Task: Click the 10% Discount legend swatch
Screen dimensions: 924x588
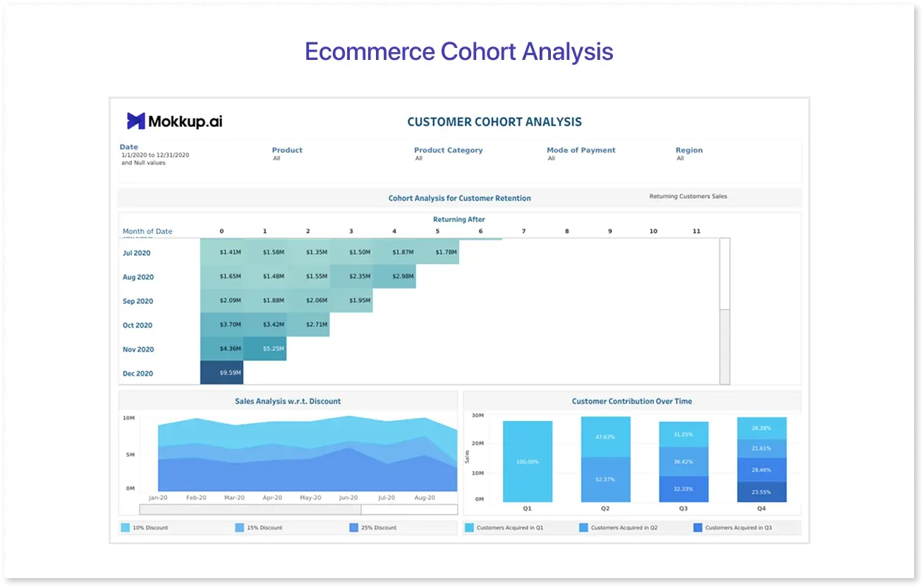Action: coord(125,527)
